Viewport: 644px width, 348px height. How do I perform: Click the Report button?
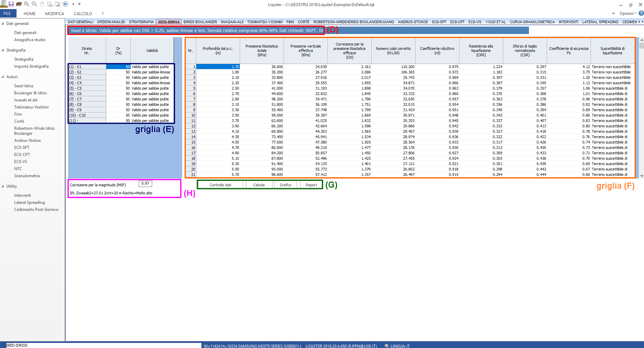(x=311, y=185)
